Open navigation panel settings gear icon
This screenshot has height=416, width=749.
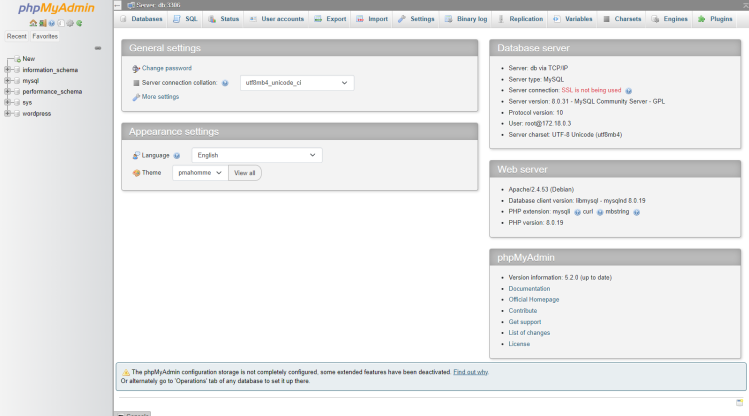point(70,23)
